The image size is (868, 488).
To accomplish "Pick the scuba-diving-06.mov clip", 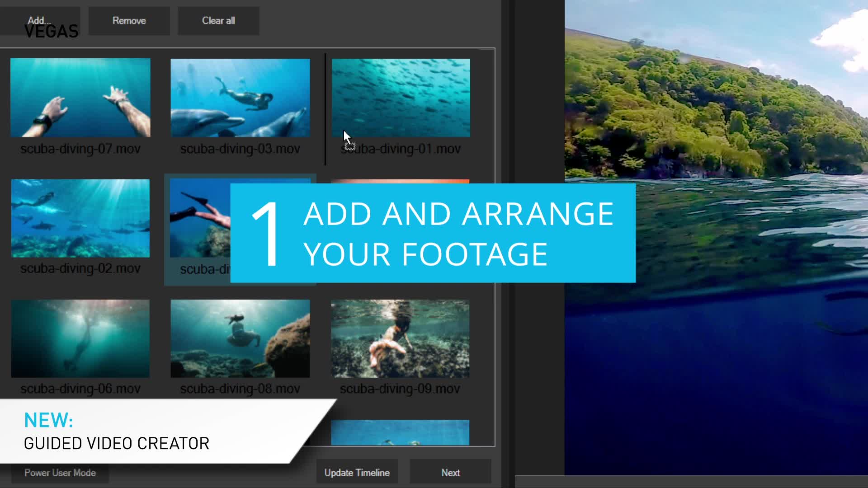I will 80,338.
